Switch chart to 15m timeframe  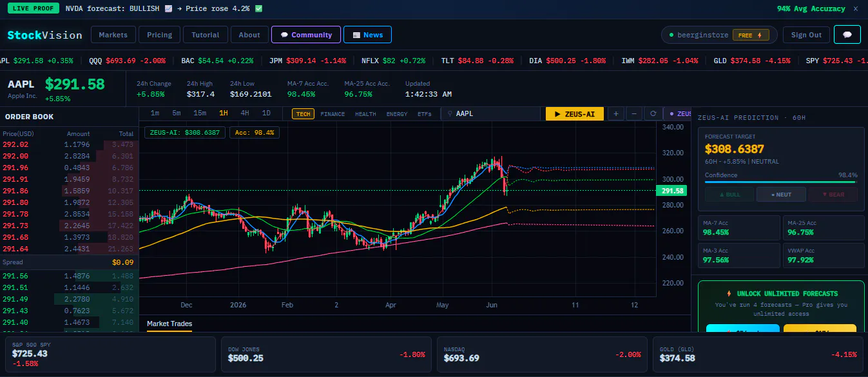[x=200, y=113]
